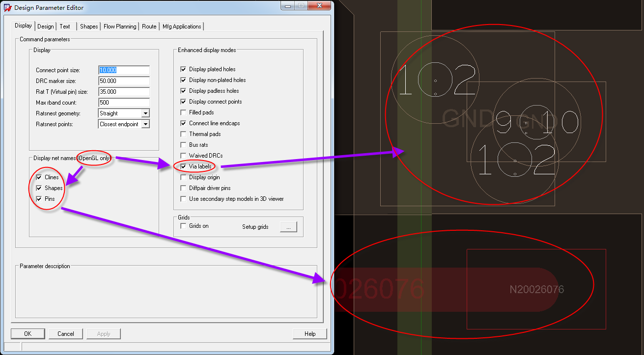Toggle Display plated holes checkbox
Image resolution: width=644 pixels, height=355 pixels.
pos(184,69)
